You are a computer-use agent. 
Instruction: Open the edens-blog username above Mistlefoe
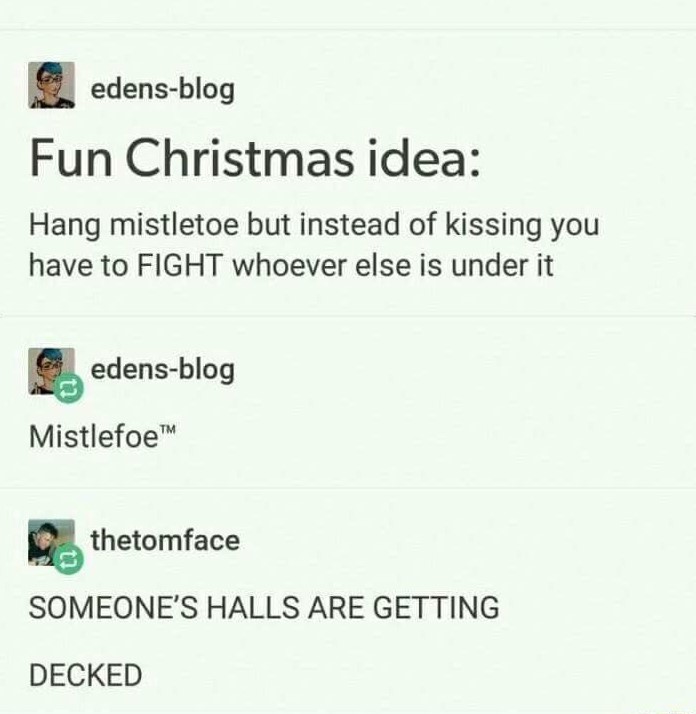pos(163,369)
